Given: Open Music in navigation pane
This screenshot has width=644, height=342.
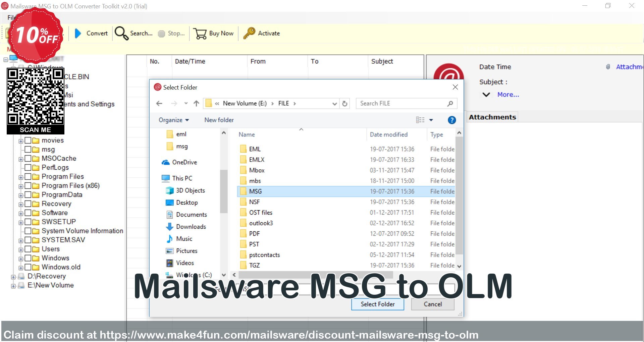Looking at the screenshot, I should (179, 239).
